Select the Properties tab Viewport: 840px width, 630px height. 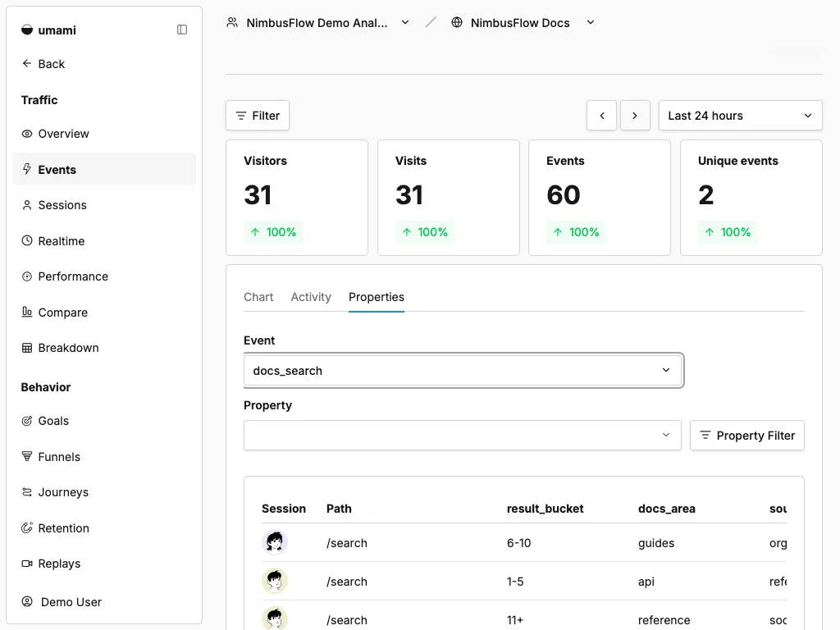pos(376,297)
